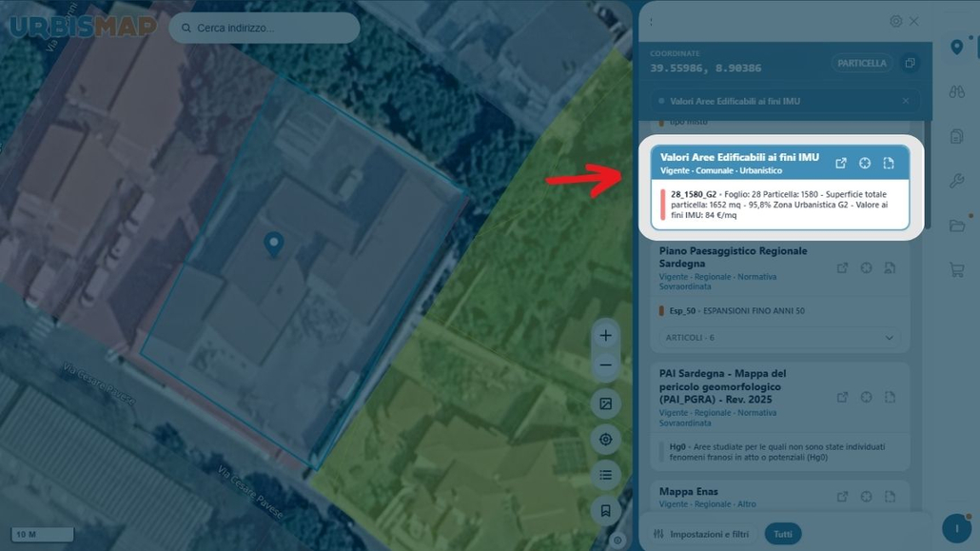Click the PARTICELLA button

point(861,63)
